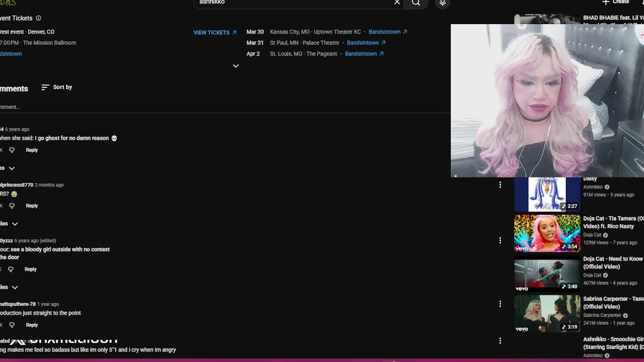This screenshot has width=644, height=362.
Task: Clear the search box with the X icon
Action: [x=397, y=3]
